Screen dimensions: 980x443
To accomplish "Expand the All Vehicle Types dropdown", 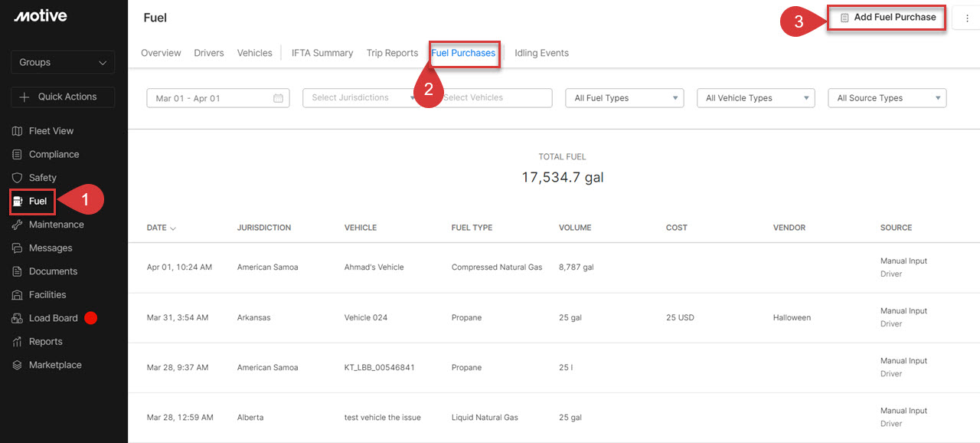I will click(x=756, y=98).
